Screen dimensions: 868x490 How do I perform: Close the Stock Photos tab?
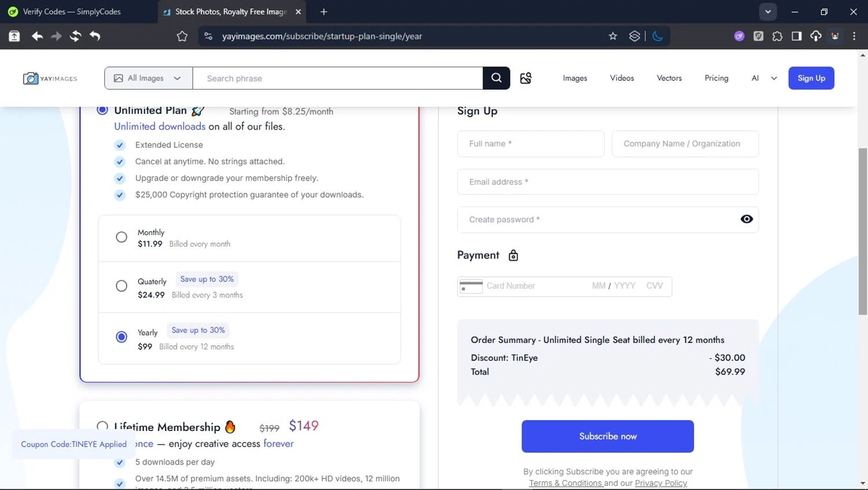point(298,12)
